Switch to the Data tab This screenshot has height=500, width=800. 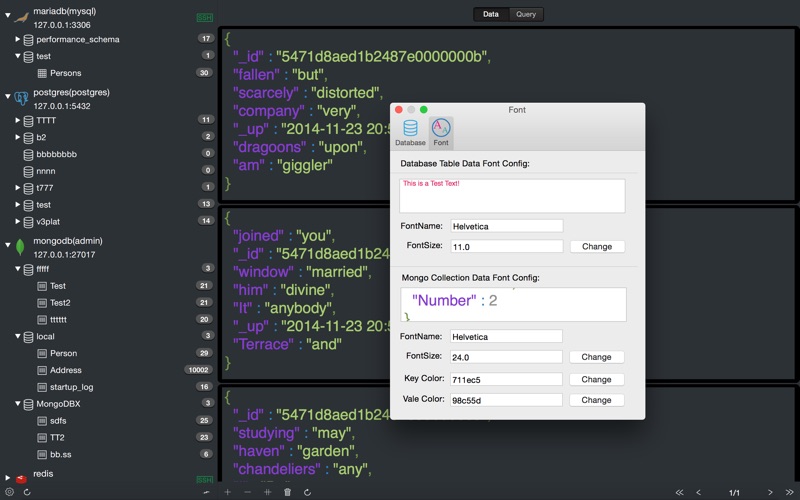(491, 14)
